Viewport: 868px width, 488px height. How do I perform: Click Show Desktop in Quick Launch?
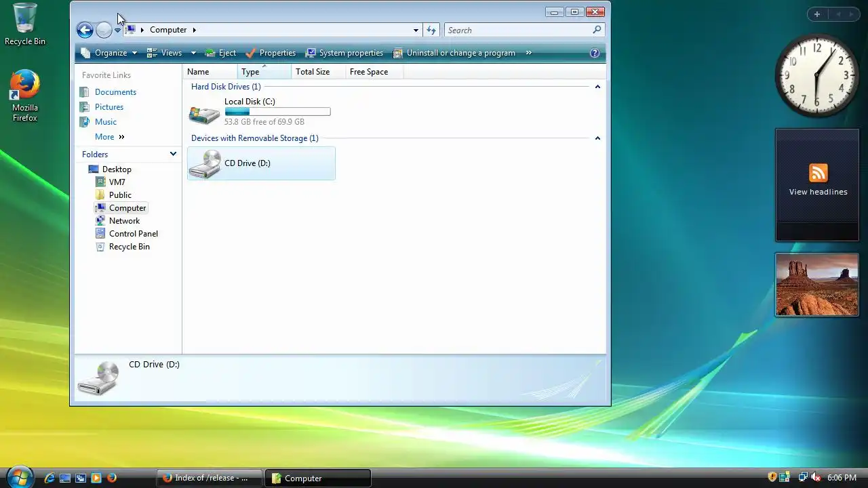pos(65,478)
